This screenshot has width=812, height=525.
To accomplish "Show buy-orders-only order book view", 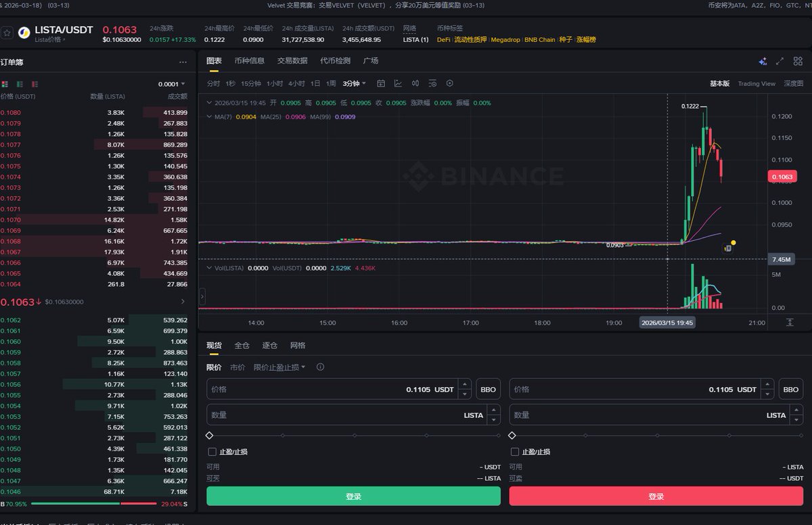I will click(x=20, y=84).
